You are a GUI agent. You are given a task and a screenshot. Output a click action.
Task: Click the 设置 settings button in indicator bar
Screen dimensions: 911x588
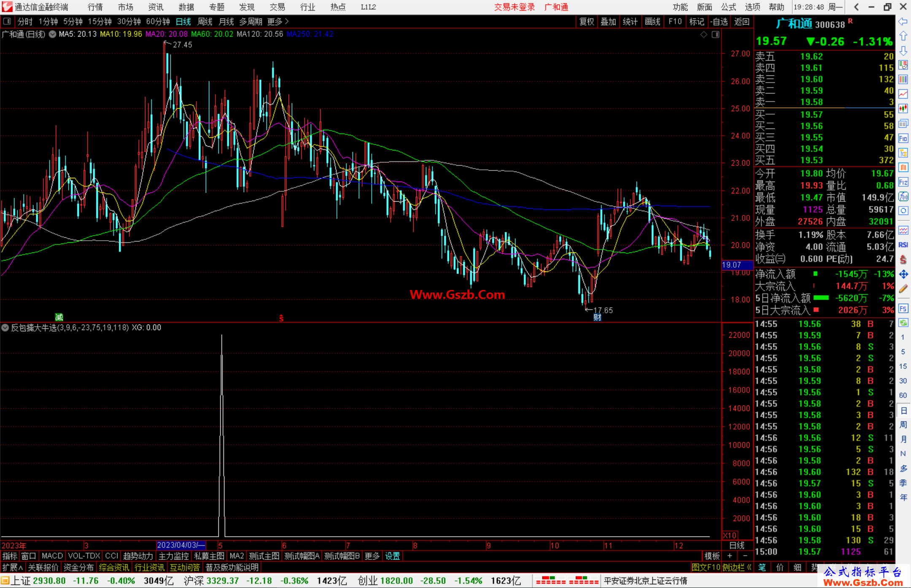pyautogui.click(x=392, y=556)
